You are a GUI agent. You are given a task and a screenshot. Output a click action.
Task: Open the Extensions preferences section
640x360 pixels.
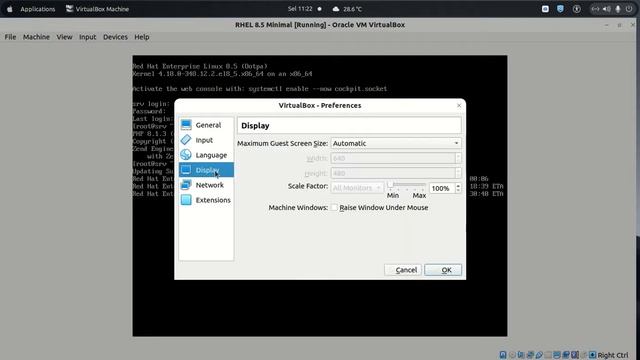[206, 200]
